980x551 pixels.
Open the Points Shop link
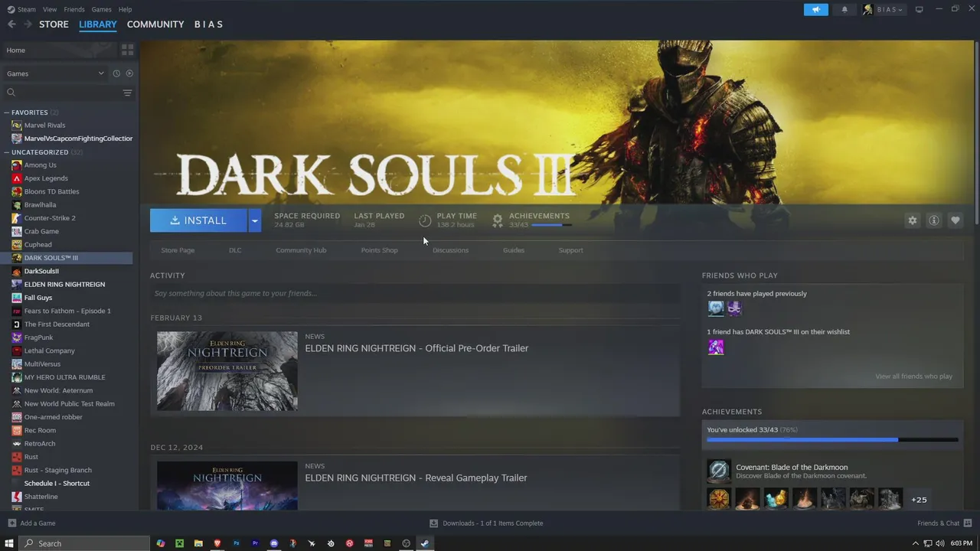[x=380, y=250]
